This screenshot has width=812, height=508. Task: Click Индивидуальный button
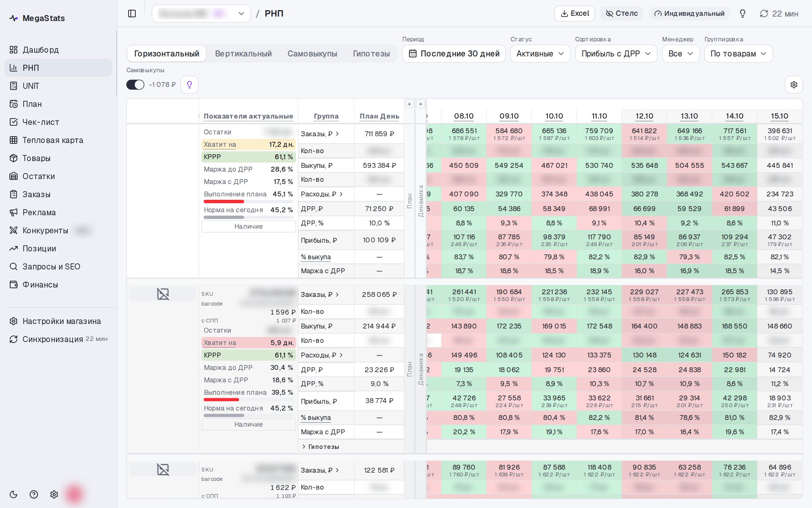coord(689,14)
